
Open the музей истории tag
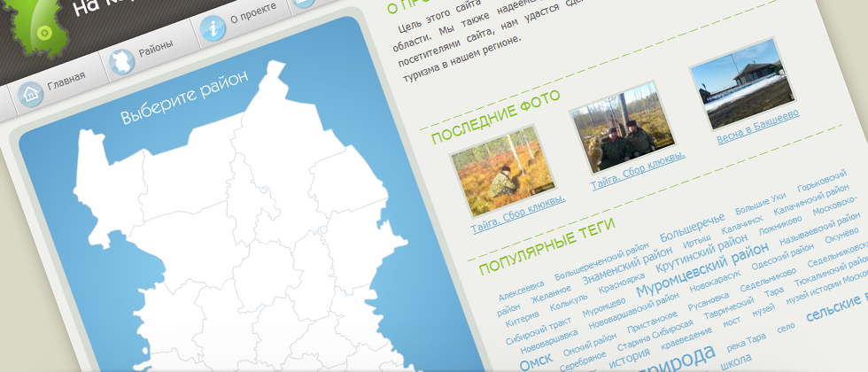[813, 291]
